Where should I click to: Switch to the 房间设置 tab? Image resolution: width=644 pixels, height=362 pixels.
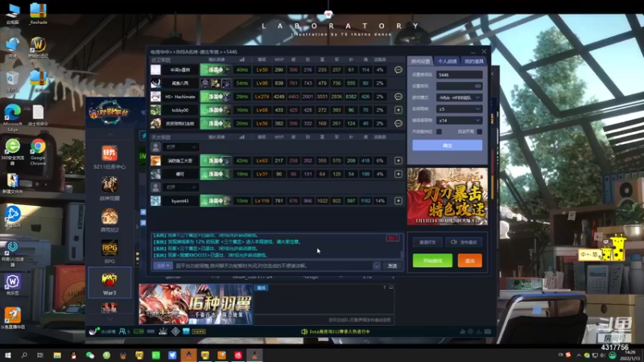[x=420, y=61]
